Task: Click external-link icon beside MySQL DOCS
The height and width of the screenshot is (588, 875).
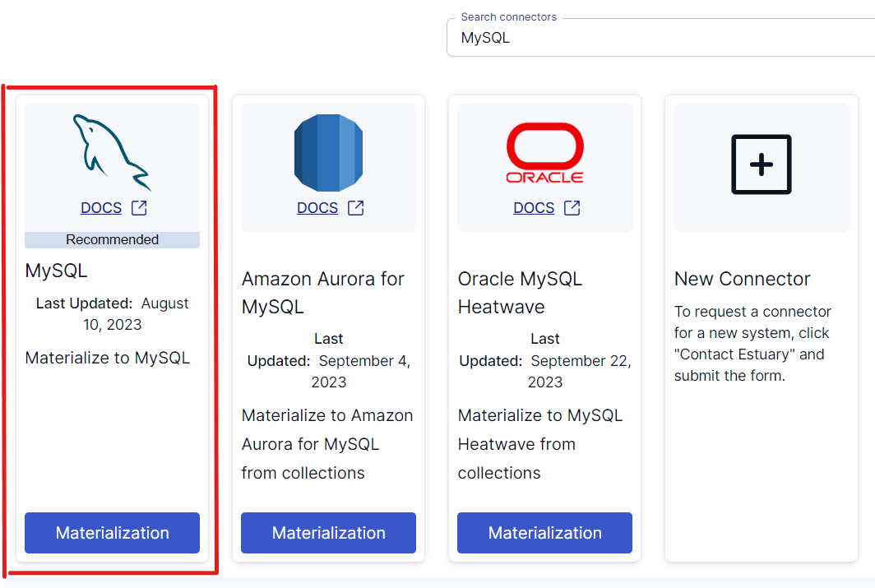Action: tap(140, 207)
